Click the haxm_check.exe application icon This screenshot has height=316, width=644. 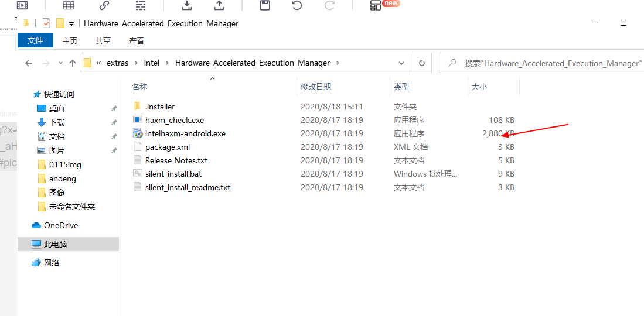pos(137,120)
